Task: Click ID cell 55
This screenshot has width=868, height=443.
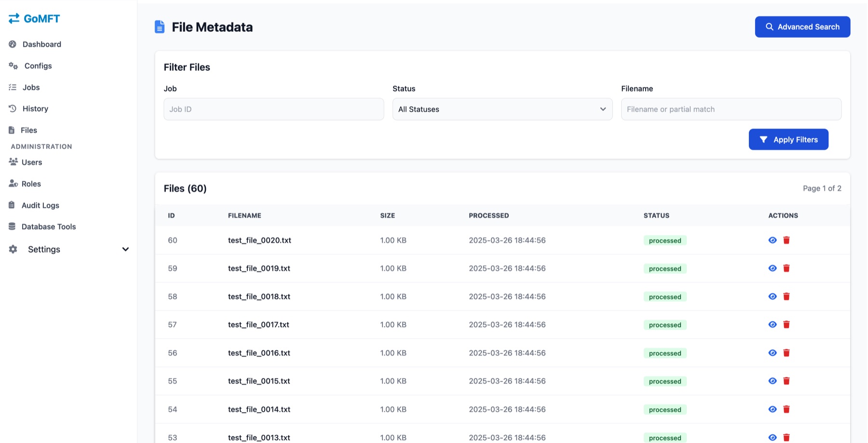Action: point(172,381)
